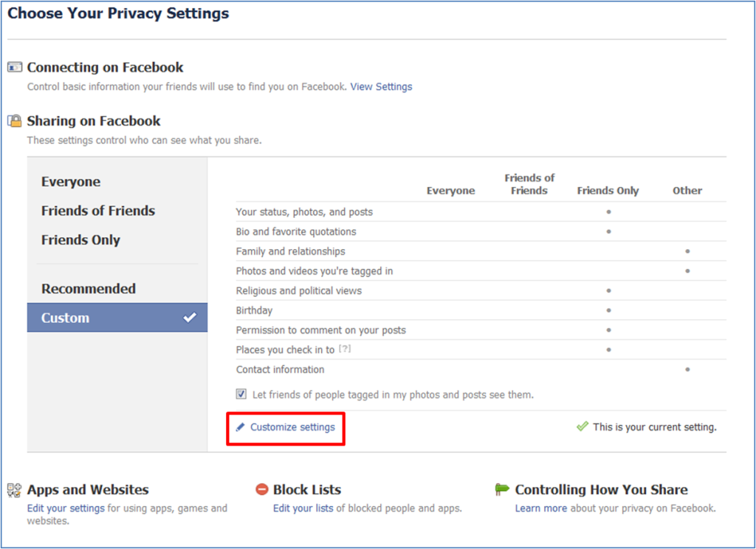The image size is (756, 549).
Task: Toggle Let friends of people tagged checkbox
Action: [241, 394]
